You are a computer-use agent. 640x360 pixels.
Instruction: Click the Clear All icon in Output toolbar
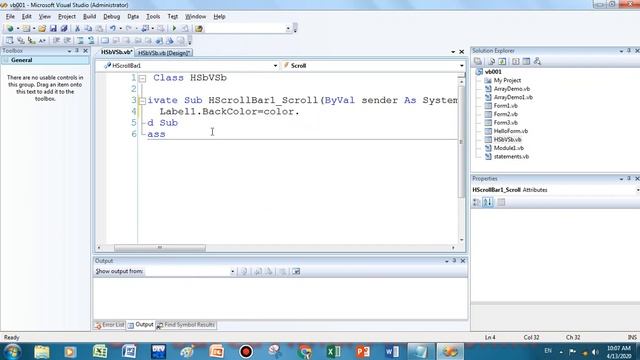(x=282, y=271)
